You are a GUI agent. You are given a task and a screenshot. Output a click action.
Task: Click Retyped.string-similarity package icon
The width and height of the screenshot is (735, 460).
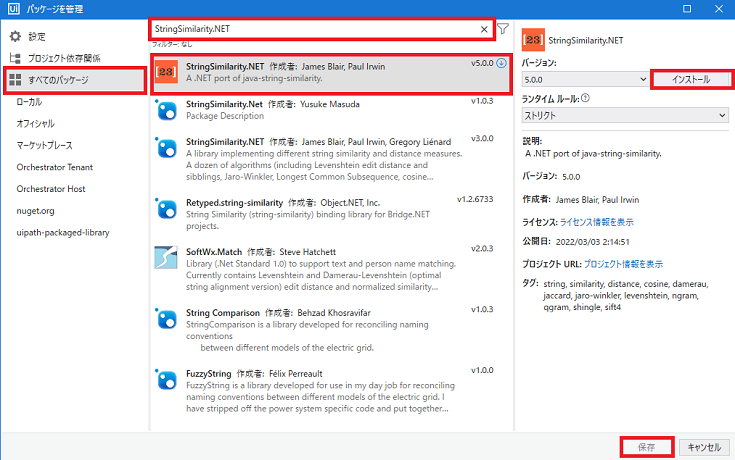pyautogui.click(x=166, y=209)
